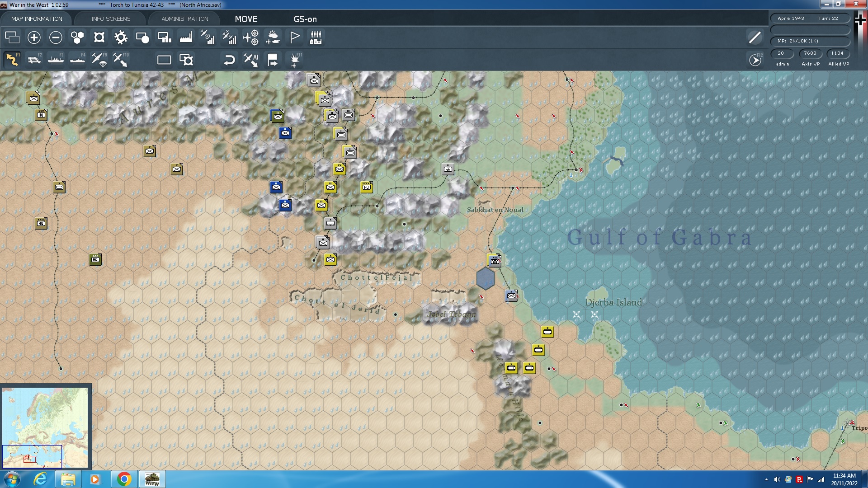868x488 pixels.
Task: Select air transport mode (F9)
Action: click(99, 60)
